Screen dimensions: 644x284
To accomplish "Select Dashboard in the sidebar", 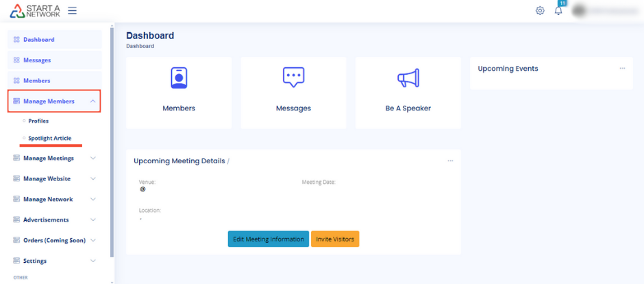I will tap(39, 40).
